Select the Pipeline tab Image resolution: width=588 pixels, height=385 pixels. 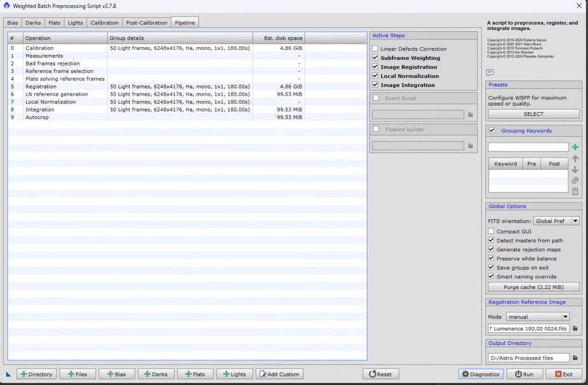pyautogui.click(x=185, y=22)
